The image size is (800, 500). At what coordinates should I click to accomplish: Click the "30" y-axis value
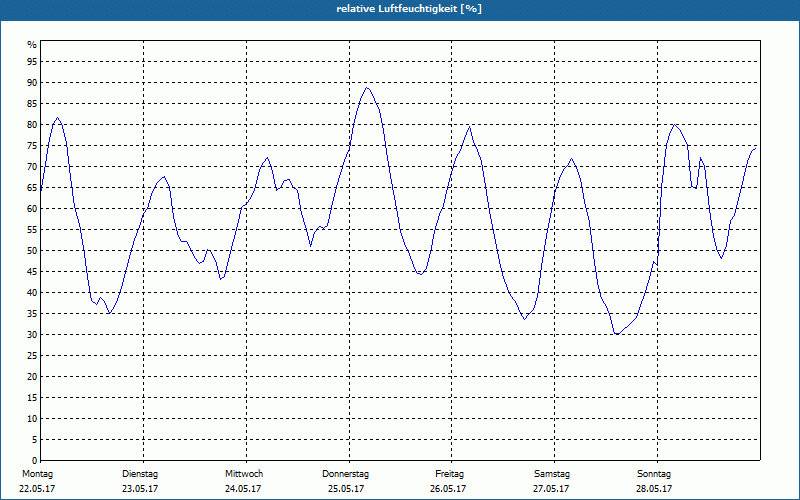pyautogui.click(x=32, y=335)
